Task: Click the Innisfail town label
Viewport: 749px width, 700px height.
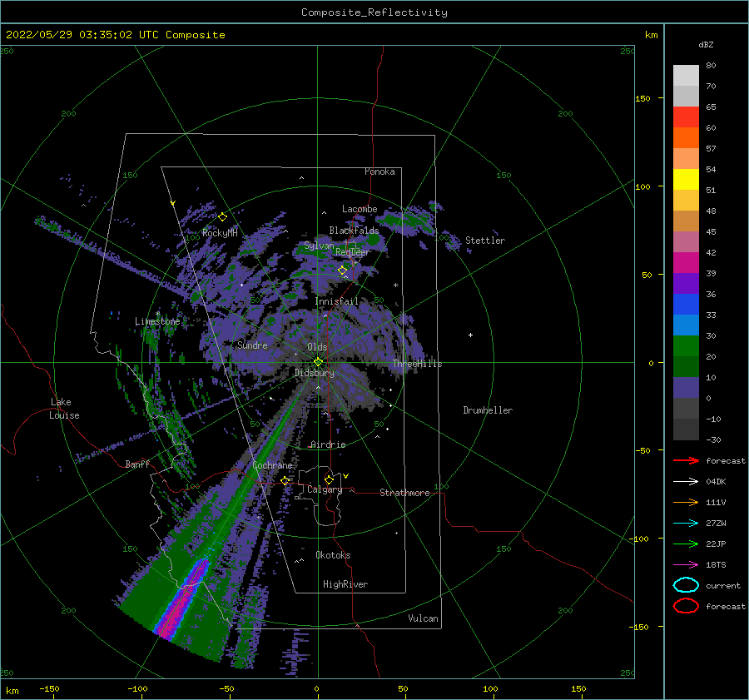Action: pyautogui.click(x=336, y=301)
